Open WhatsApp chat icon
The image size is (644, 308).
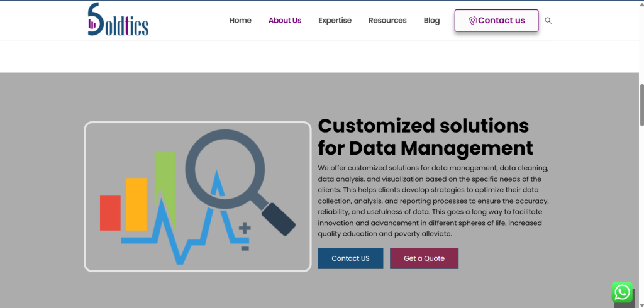pos(622,292)
